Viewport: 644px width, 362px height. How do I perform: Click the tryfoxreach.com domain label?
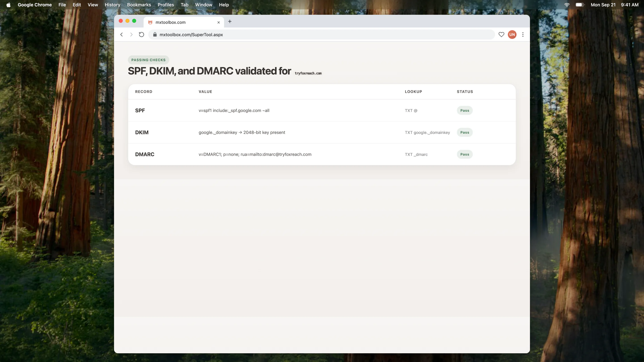tap(308, 73)
